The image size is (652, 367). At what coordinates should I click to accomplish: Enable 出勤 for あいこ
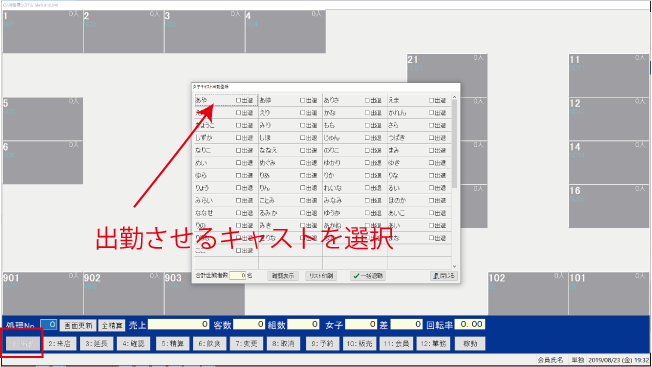432,213
